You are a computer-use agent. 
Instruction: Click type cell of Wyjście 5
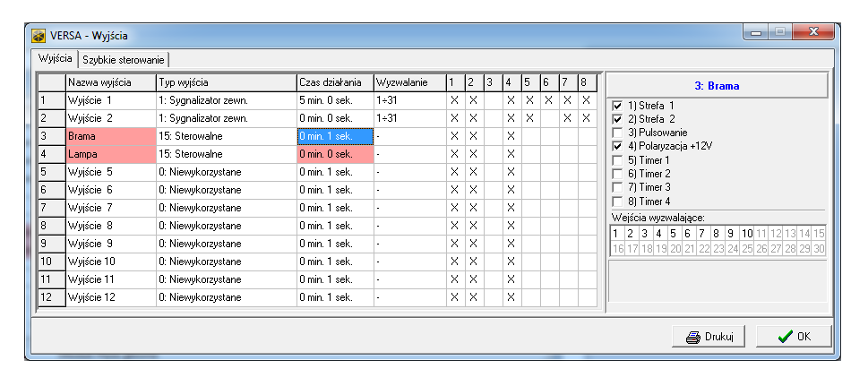pyautogui.click(x=226, y=172)
